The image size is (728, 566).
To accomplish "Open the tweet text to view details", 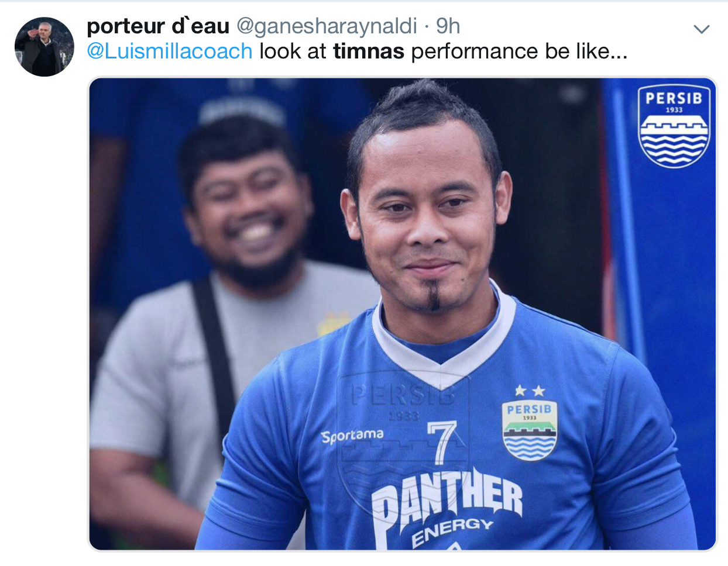I will click(x=357, y=51).
